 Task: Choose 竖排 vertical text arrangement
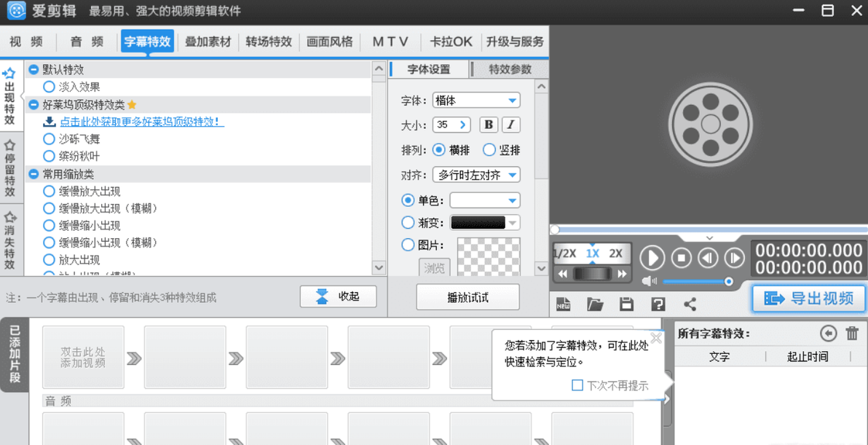point(489,150)
